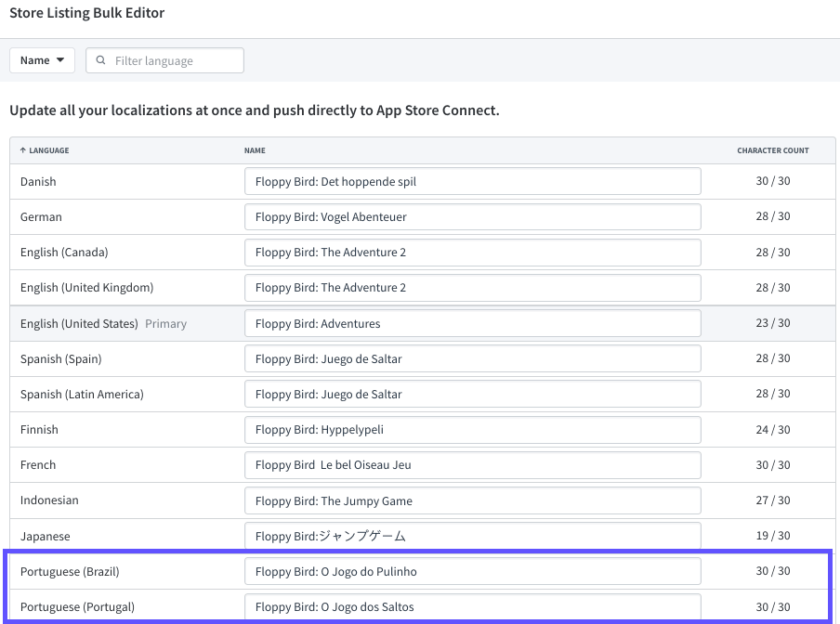This screenshot has width=840, height=624.
Task: Select the Danish language label
Action: pyautogui.click(x=38, y=181)
